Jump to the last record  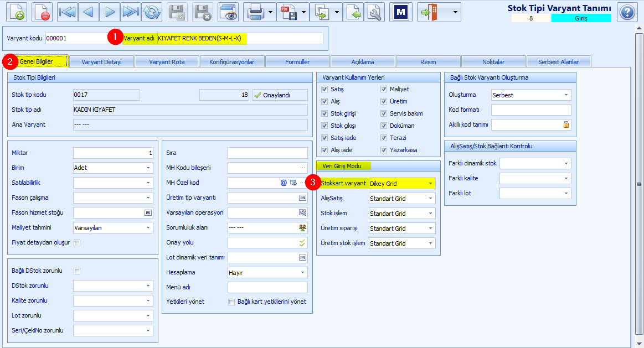coord(131,12)
